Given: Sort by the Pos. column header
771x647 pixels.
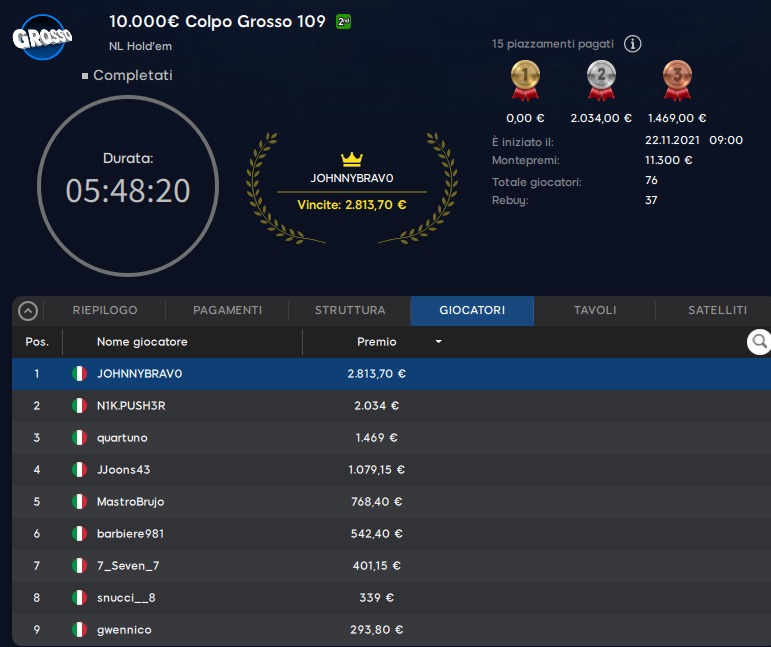Looking at the screenshot, I should 37,342.
